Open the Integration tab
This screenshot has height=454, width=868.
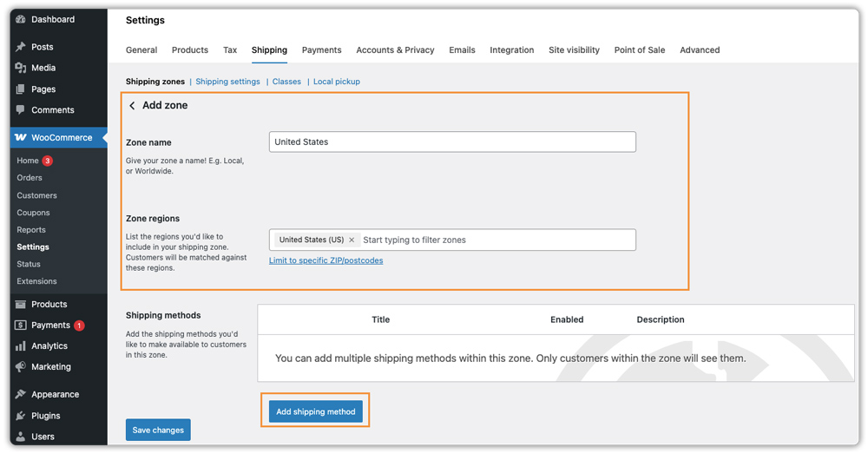click(x=512, y=49)
